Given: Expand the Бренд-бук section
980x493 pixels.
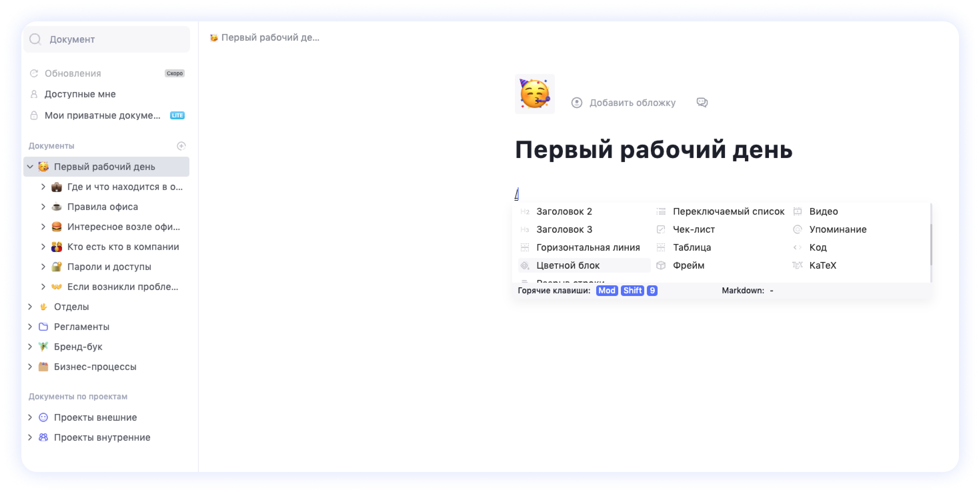Looking at the screenshot, I should click(x=30, y=347).
